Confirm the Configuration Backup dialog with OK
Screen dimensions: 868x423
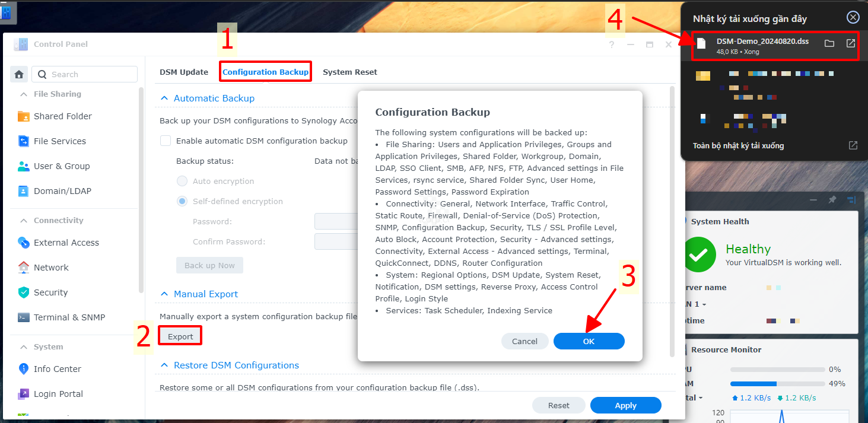pyautogui.click(x=589, y=341)
